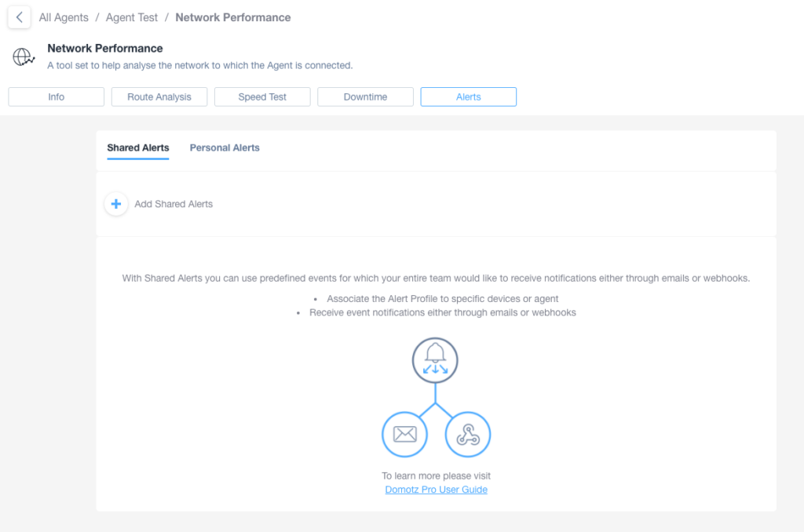804x532 pixels.
Task: Click the Network Performance breadcrumb label
Action: (x=232, y=17)
